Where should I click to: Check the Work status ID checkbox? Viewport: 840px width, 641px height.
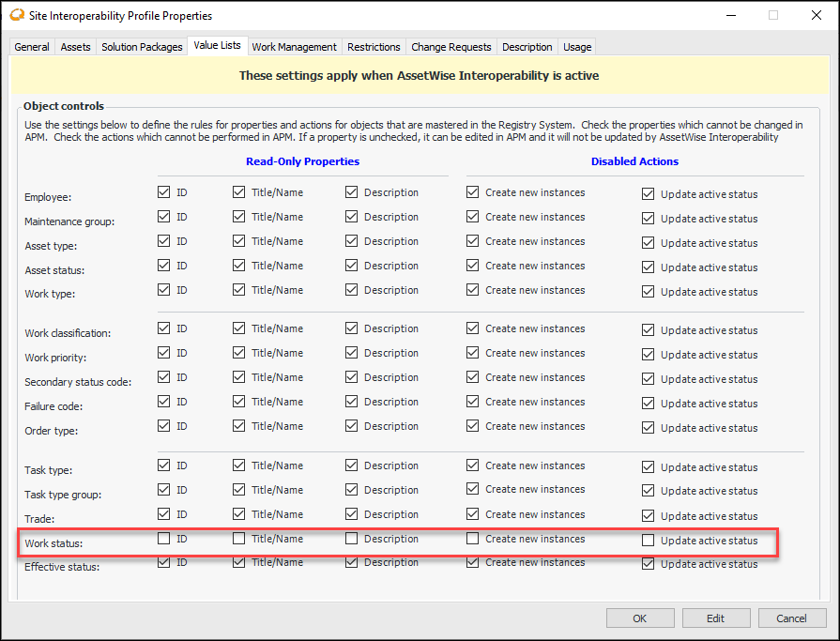click(164, 539)
